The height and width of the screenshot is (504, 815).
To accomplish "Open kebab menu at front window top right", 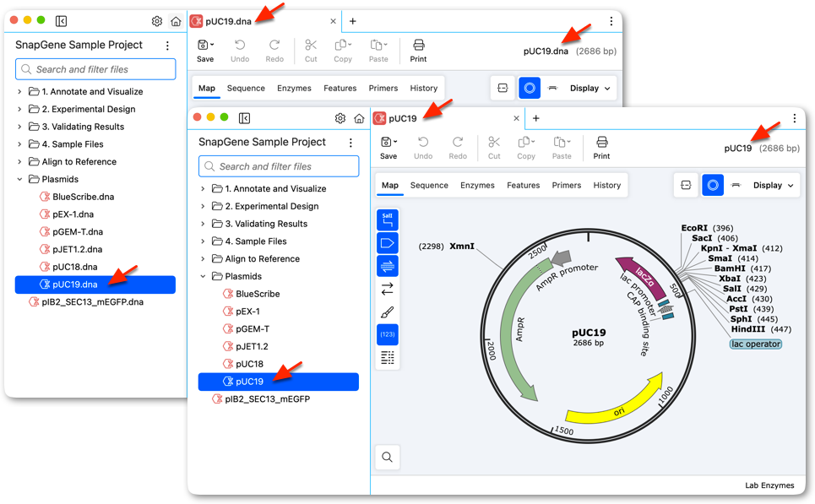I will tap(794, 118).
